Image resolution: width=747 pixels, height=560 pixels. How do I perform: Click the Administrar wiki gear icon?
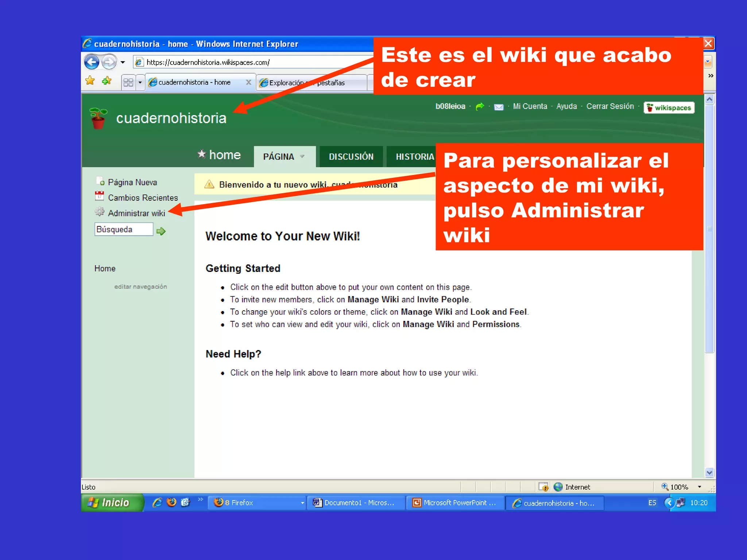coord(99,211)
